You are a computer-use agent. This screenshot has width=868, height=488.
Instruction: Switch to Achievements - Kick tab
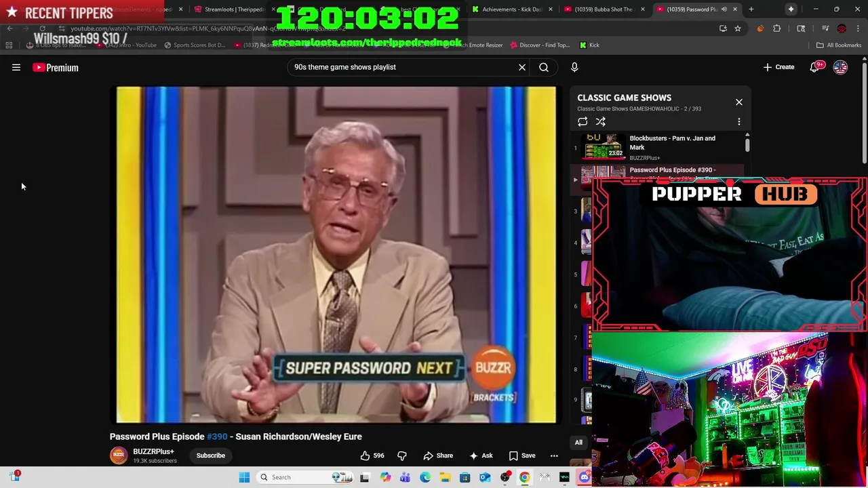click(x=512, y=9)
